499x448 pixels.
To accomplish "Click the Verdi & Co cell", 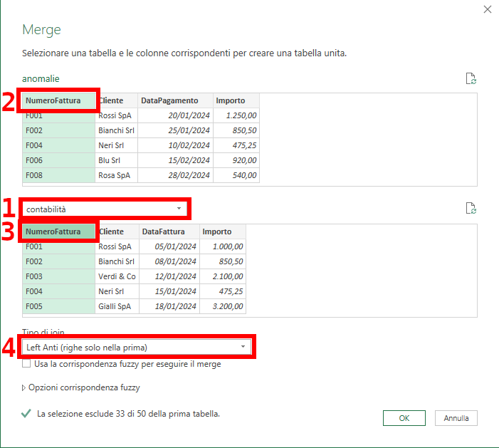I will tap(117, 276).
